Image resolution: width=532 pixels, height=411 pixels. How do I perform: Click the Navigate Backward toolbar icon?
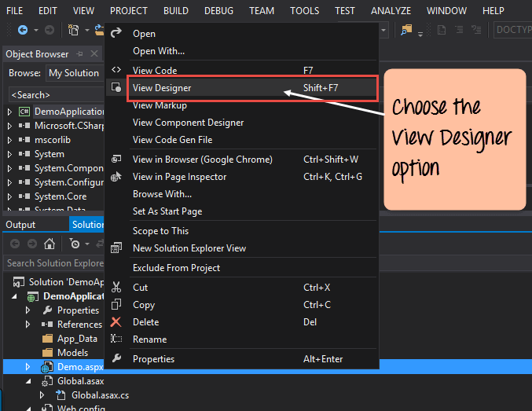click(x=22, y=30)
